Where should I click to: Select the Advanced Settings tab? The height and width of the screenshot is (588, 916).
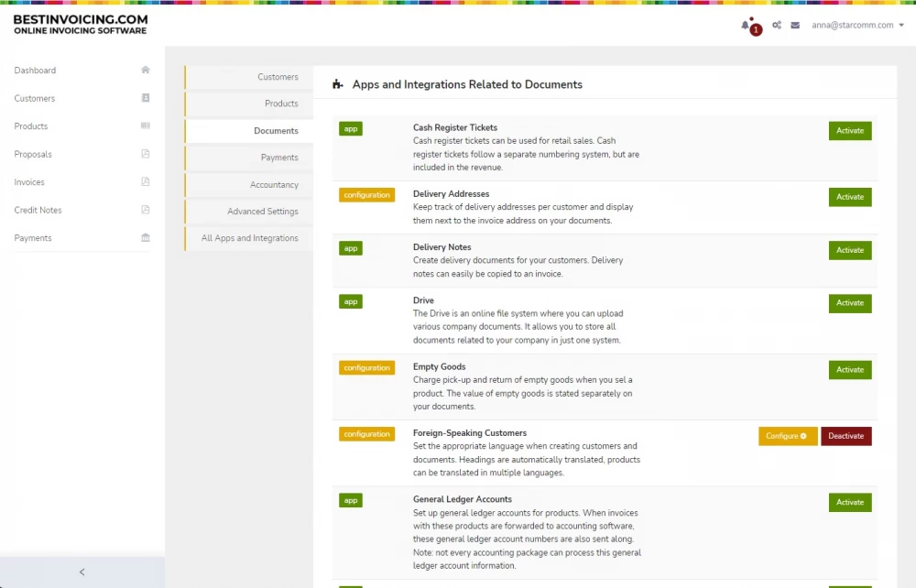(262, 212)
